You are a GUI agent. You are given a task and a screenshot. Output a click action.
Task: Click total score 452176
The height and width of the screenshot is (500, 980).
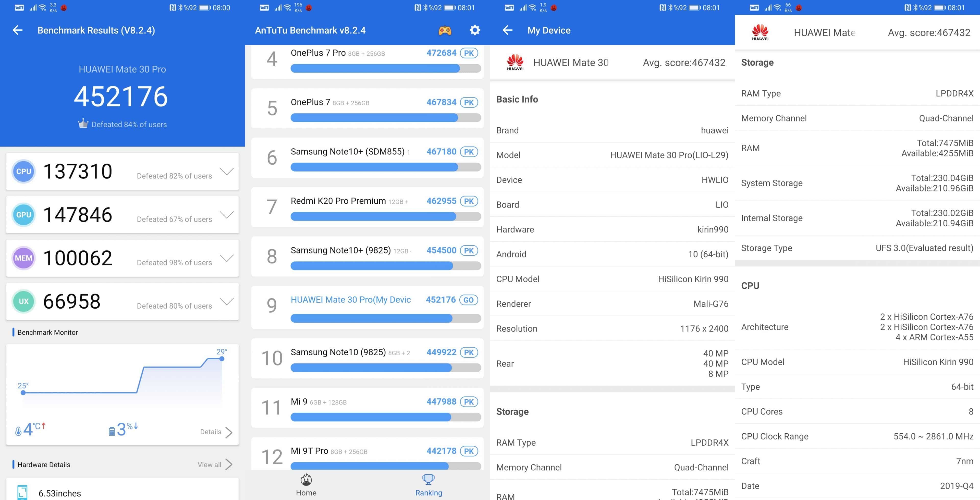[x=121, y=96]
